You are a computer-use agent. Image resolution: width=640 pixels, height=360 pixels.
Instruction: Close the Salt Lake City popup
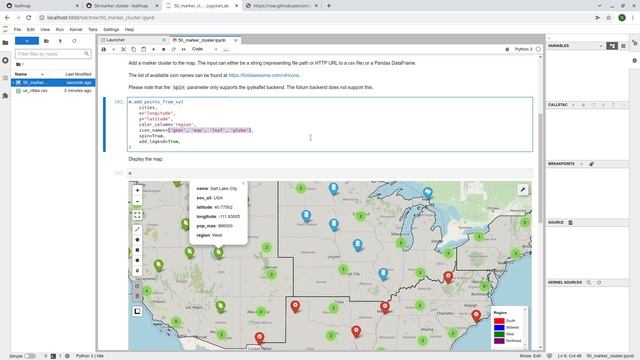coord(243,184)
